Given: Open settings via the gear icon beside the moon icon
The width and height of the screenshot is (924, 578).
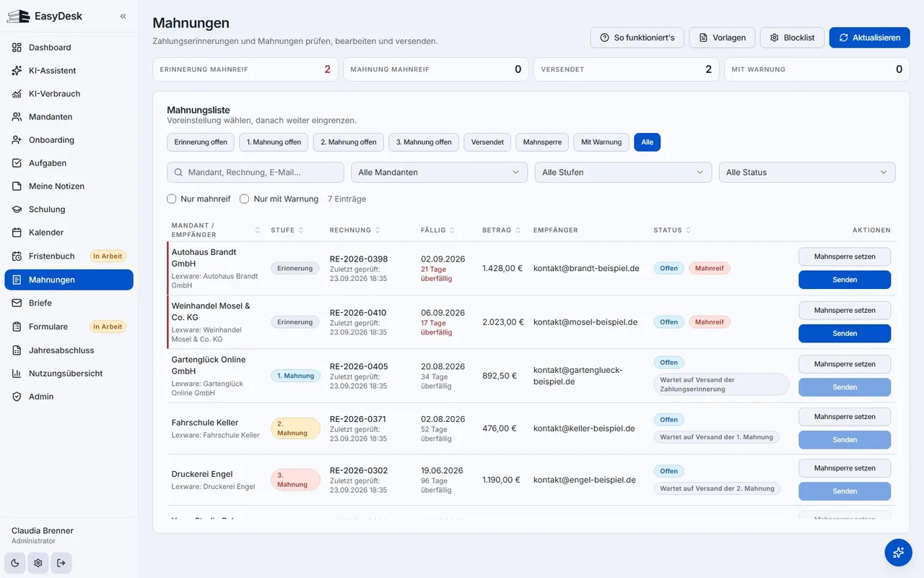Looking at the screenshot, I should click(x=38, y=563).
